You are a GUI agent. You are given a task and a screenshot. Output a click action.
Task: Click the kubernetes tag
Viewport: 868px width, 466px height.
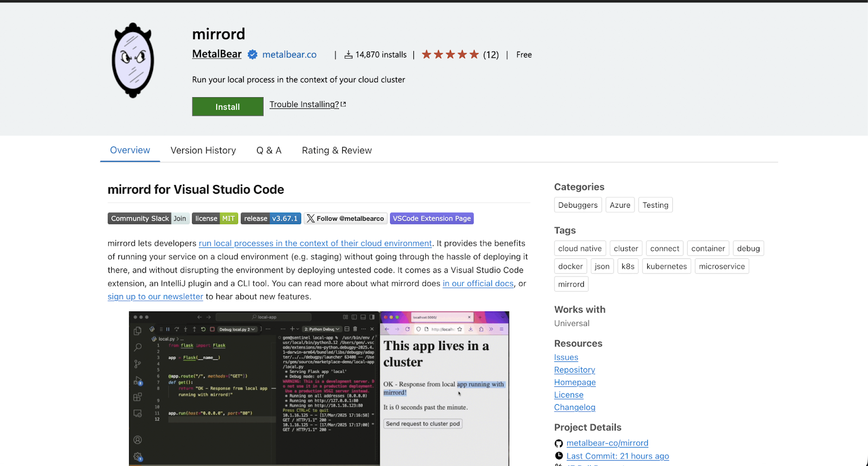667,266
